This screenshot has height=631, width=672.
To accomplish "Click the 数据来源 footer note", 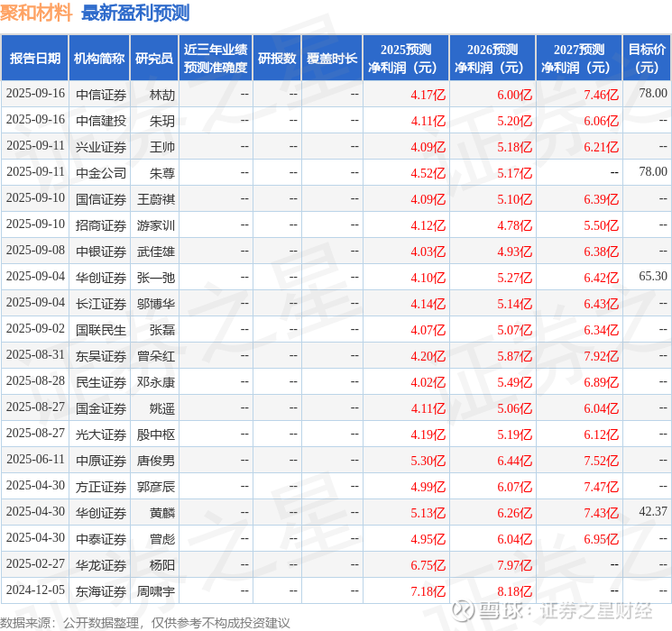I will click(x=145, y=622).
